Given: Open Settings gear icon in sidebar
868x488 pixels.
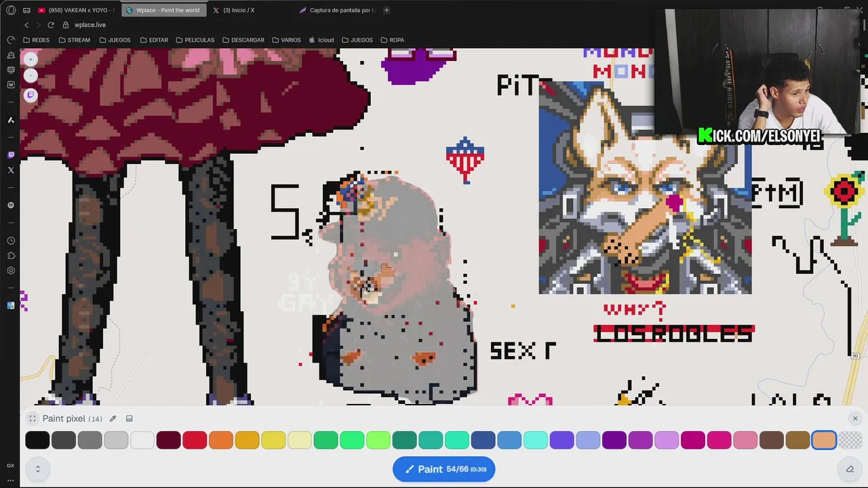Looking at the screenshot, I should [x=11, y=270].
